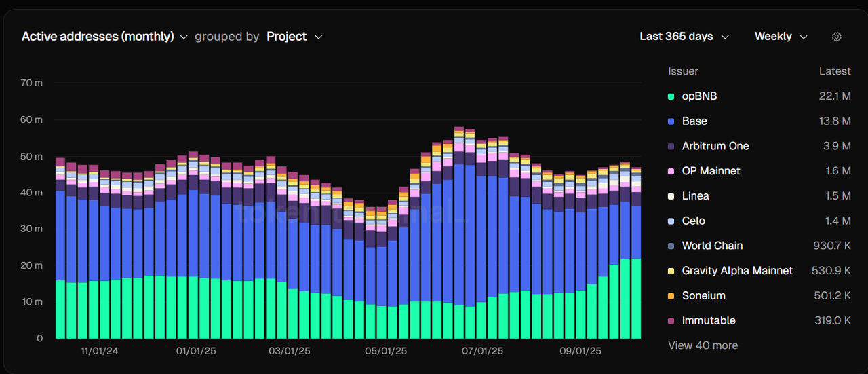This screenshot has height=374, width=868.
Task: Click the Arbitrum One legend marker
Action: pos(671,146)
